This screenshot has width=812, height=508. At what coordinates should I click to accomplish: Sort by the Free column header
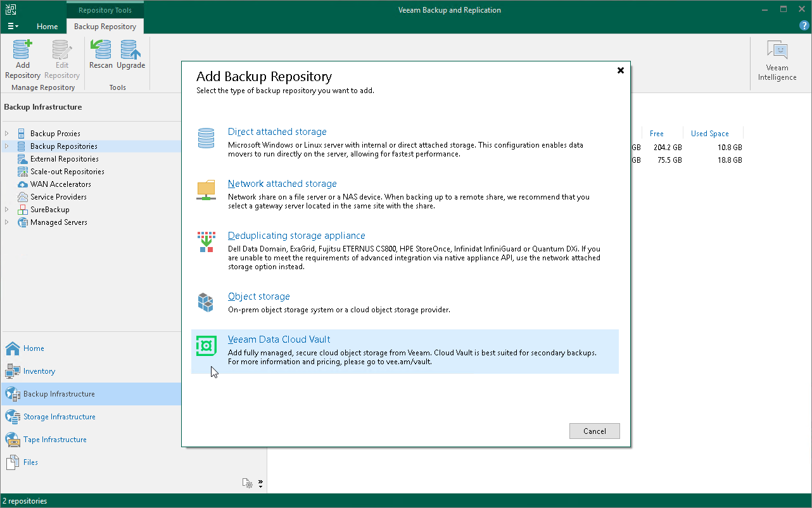coord(657,134)
